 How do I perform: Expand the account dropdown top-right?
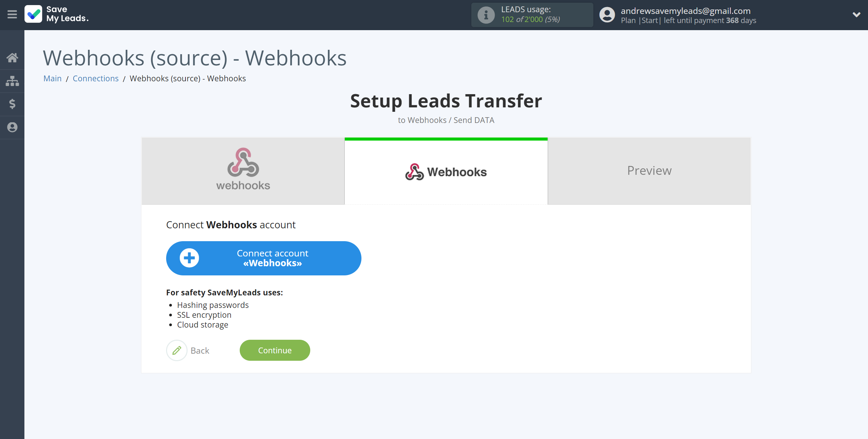(856, 15)
